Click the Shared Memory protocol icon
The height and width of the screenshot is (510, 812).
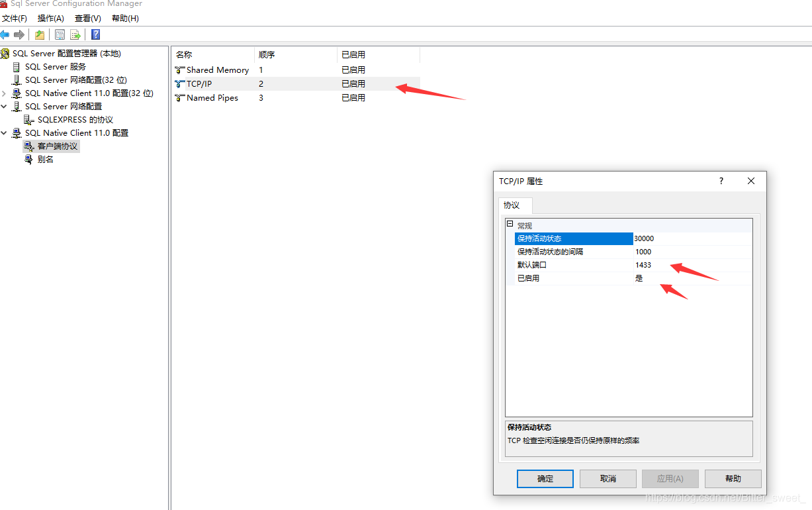179,70
